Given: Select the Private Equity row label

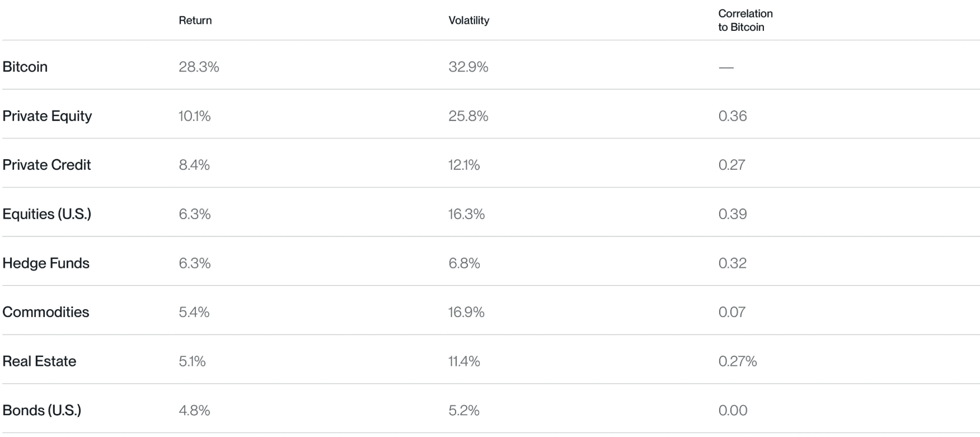Looking at the screenshot, I should pyautogui.click(x=47, y=116).
